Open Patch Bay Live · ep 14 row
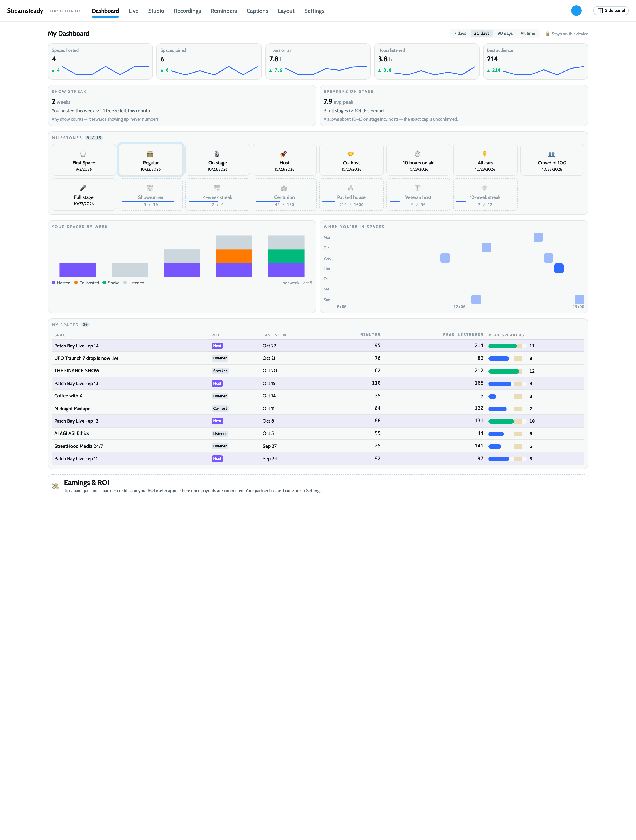Viewport: 636px width, 840px height. [318, 346]
